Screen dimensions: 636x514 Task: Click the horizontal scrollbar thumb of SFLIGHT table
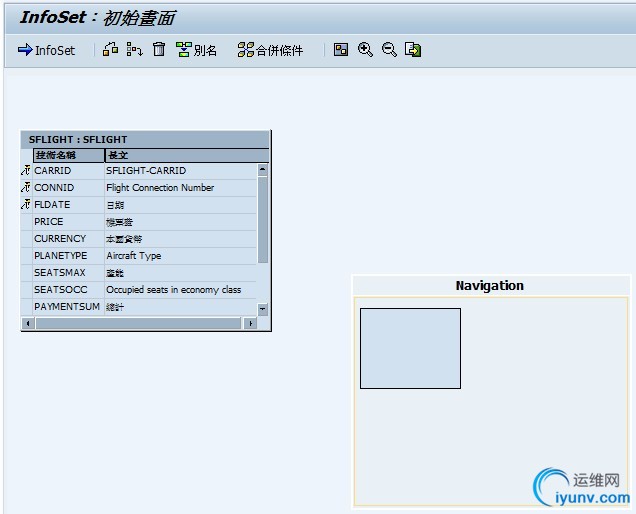(138, 323)
